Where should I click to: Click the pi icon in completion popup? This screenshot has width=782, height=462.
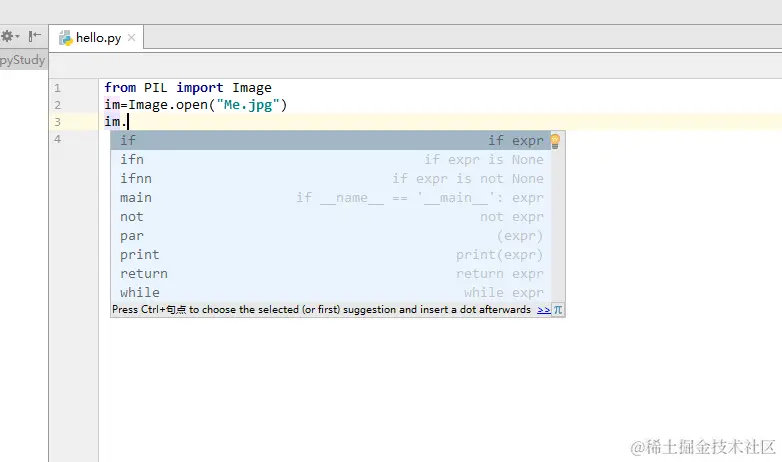coord(558,310)
